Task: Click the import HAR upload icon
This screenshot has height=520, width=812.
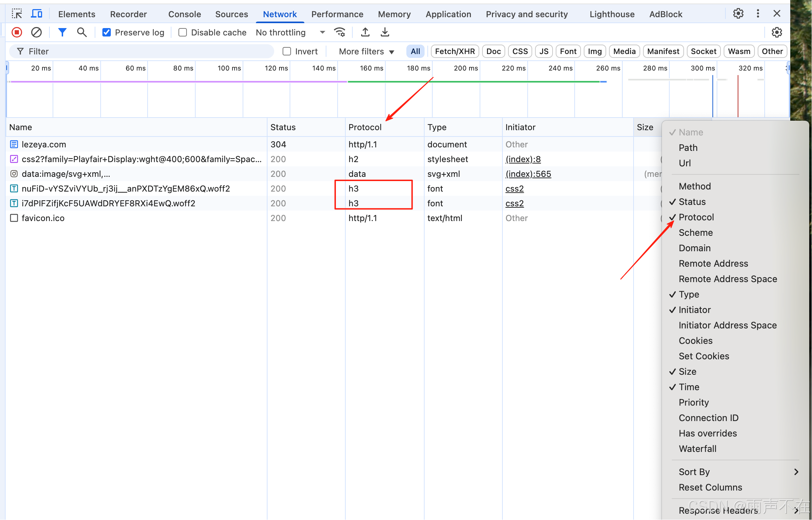Action: [x=365, y=32]
